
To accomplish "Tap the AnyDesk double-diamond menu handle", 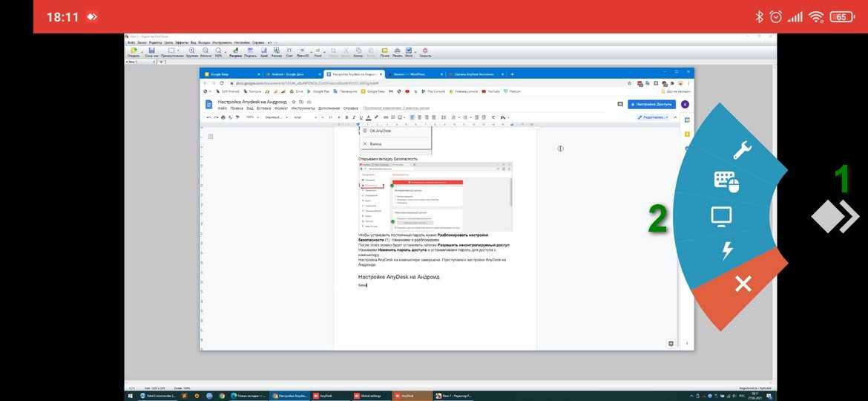I will pos(835,217).
